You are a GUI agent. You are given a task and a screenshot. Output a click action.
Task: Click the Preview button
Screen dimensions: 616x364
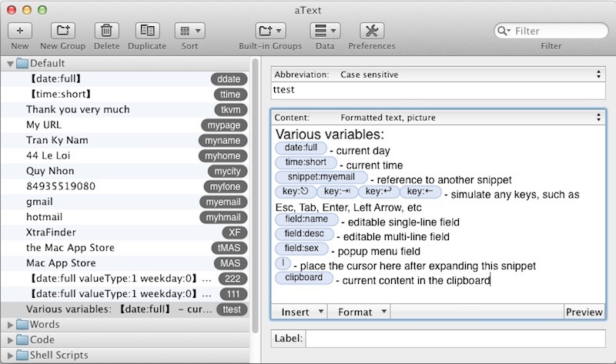tap(584, 312)
